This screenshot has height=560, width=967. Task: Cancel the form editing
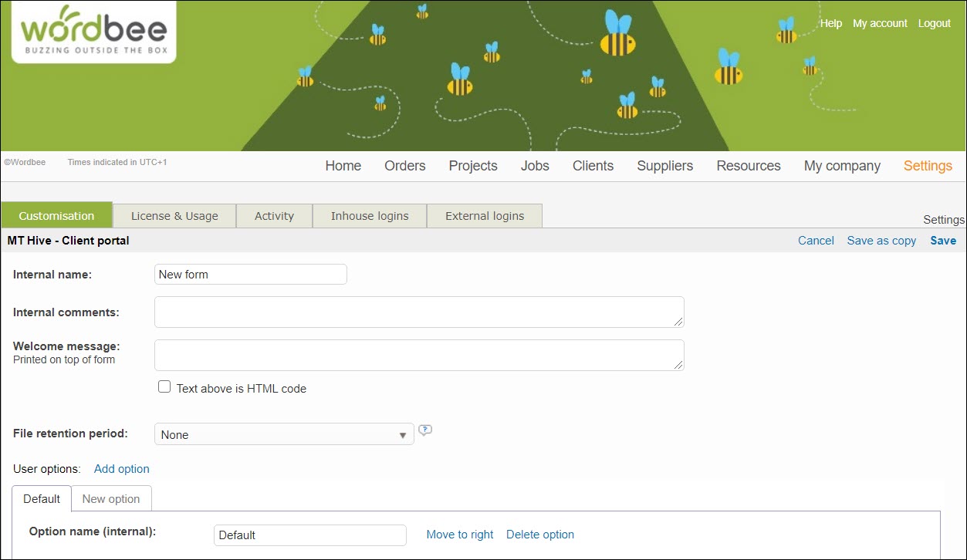tap(816, 241)
